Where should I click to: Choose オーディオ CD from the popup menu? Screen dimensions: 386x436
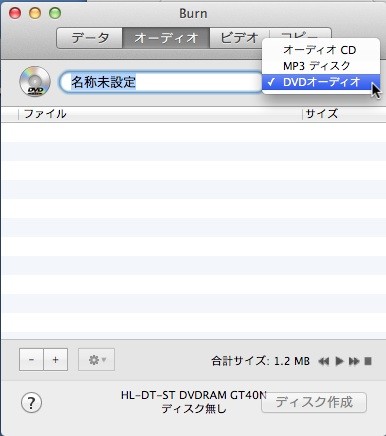coord(320,50)
